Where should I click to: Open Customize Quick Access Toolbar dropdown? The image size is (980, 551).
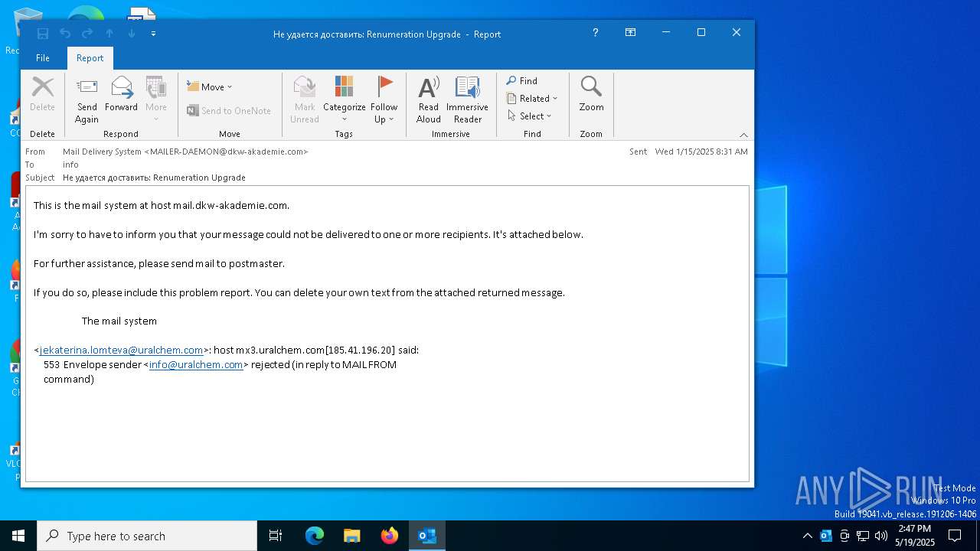click(154, 34)
